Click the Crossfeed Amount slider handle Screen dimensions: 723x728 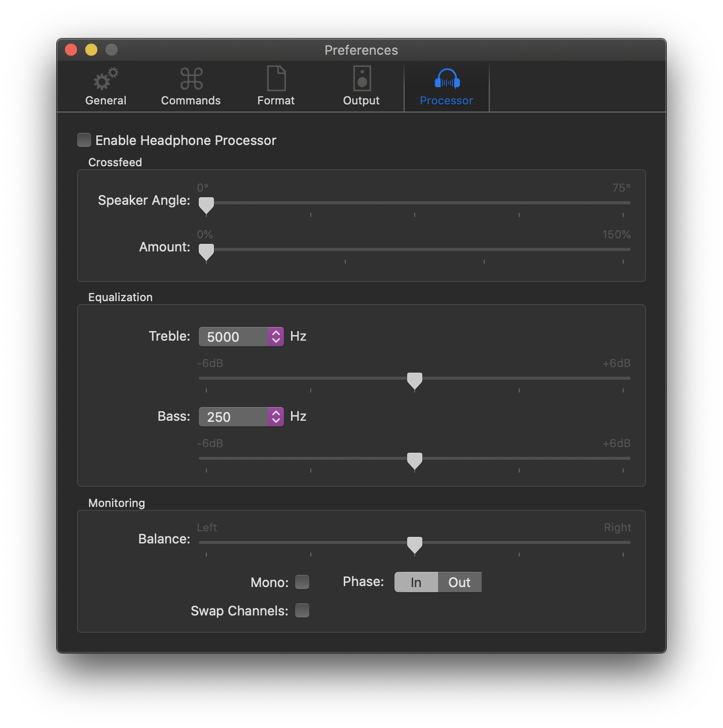206,251
